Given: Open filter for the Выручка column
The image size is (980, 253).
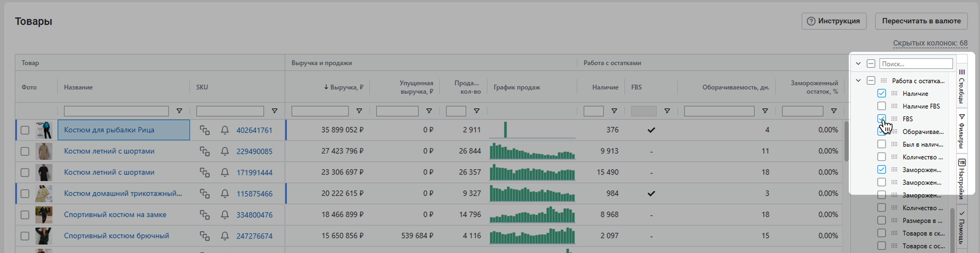Looking at the screenshot, I should [x=359, y=111].
